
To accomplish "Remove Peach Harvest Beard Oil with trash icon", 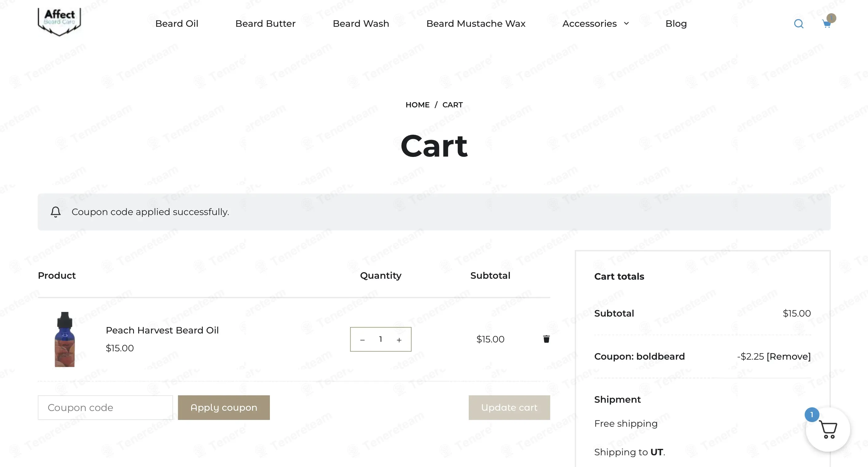I will click(546, 339).
